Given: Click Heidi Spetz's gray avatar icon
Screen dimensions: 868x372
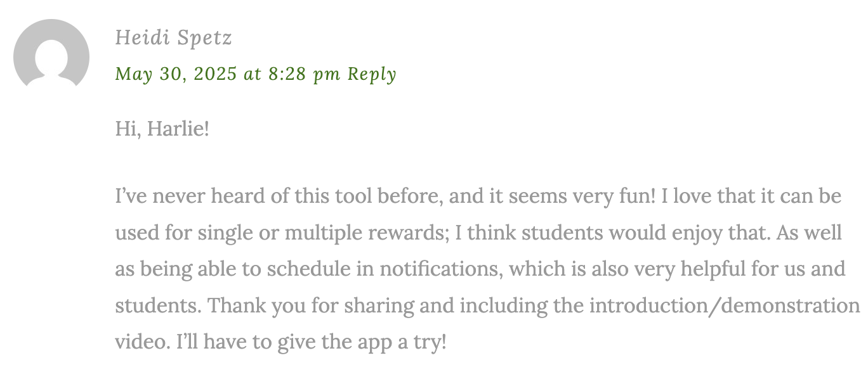Looking at the screenshot, I should [51, 54].
